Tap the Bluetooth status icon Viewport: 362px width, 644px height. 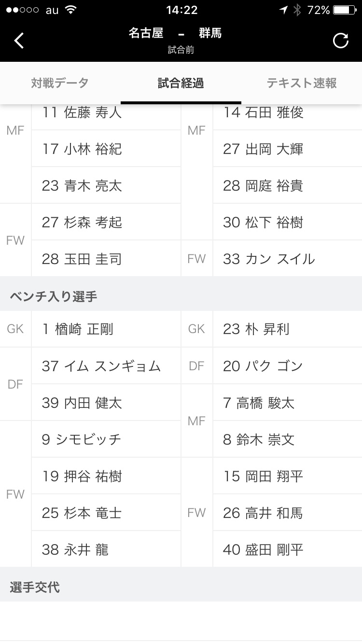click(x=297, y=10)
